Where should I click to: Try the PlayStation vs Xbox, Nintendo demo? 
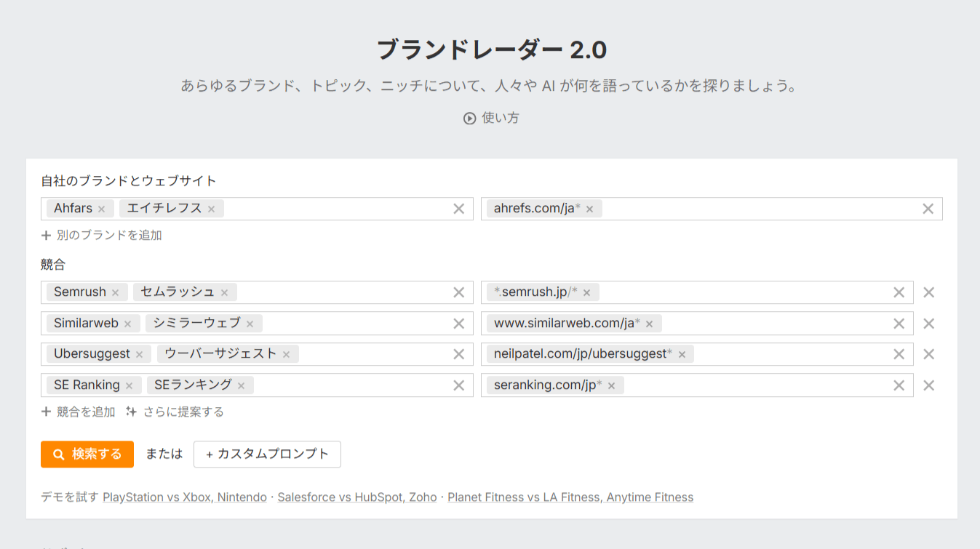coord(185,497)
